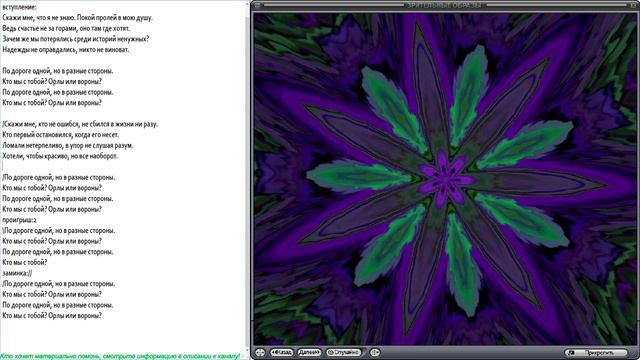Click the word 'проигрыш:2' in the lyrics

point(19,220)
